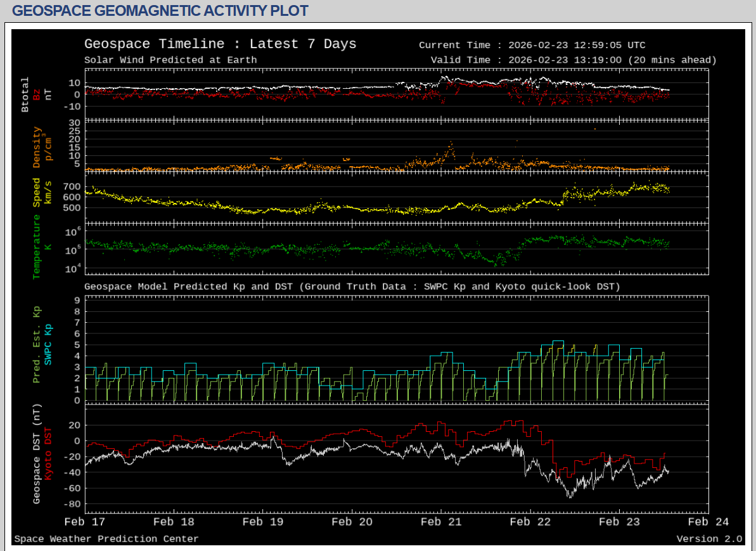
Task: Select the Feb 24 date on the time axis
Action: tap(708, 522)
